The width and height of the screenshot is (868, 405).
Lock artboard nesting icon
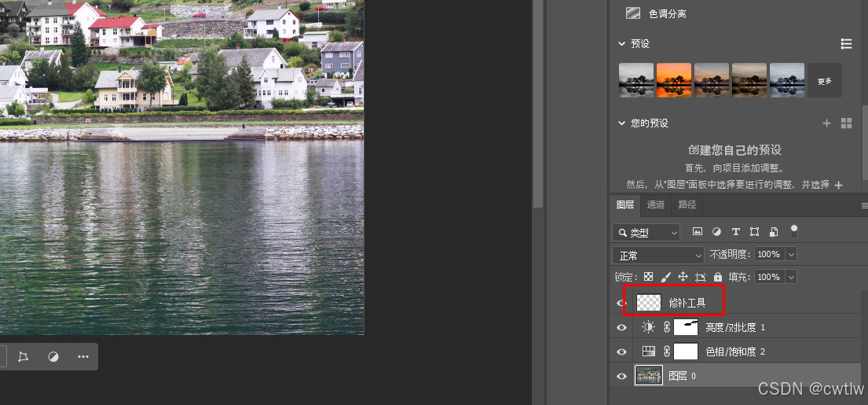pos(701,277)
